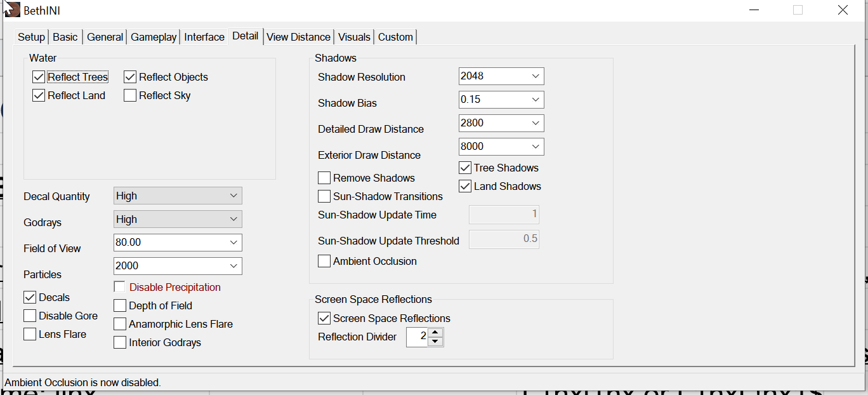This screenshot has height=395, width=868.
Task: Toggle the Decals checkbox
Action: pyautogui.click(x=30, y=297)
